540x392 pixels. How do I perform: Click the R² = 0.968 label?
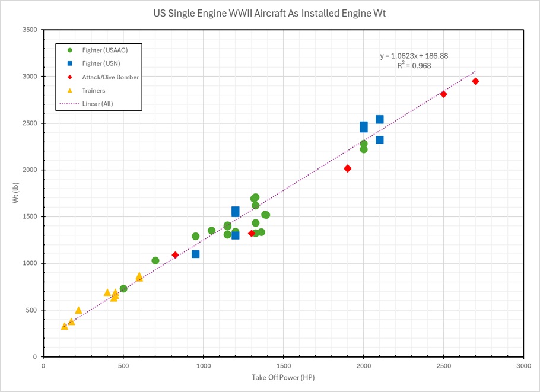414,66
